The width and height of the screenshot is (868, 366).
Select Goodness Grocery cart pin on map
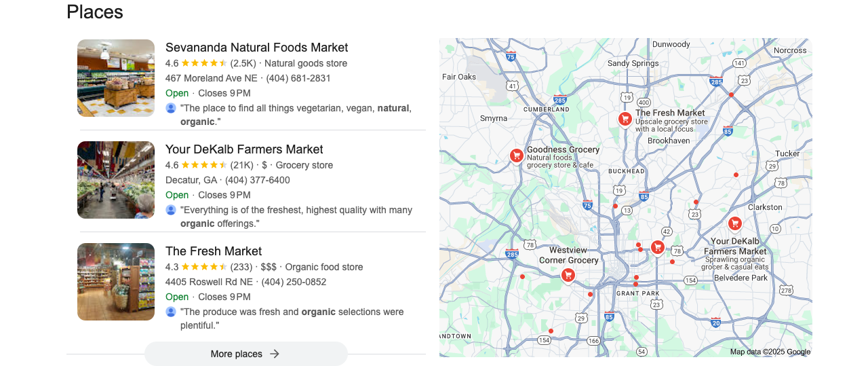(517, 156)
